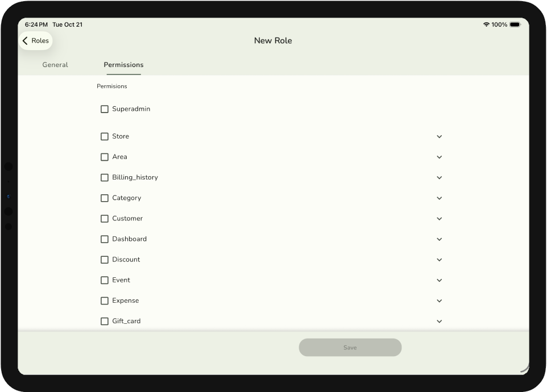The image size is (547, 392).
Task: Click the battery icon in status bar
Action: tap(515, 25)
